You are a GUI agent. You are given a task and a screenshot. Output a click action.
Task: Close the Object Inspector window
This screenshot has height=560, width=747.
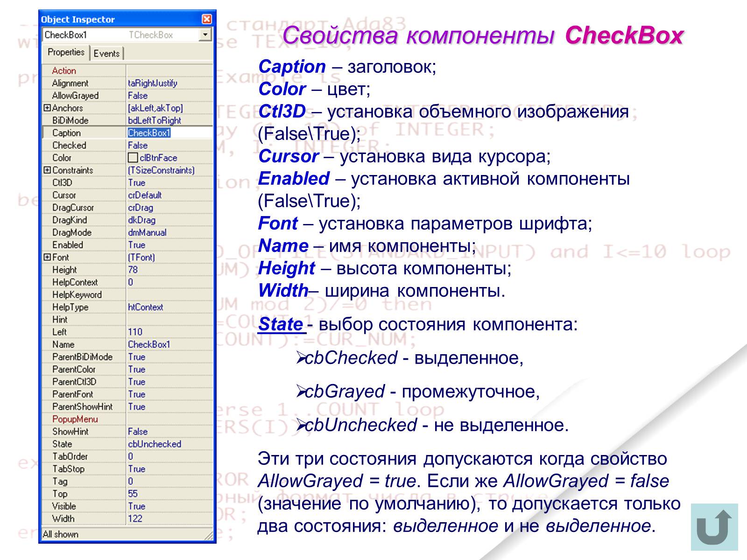207,19
